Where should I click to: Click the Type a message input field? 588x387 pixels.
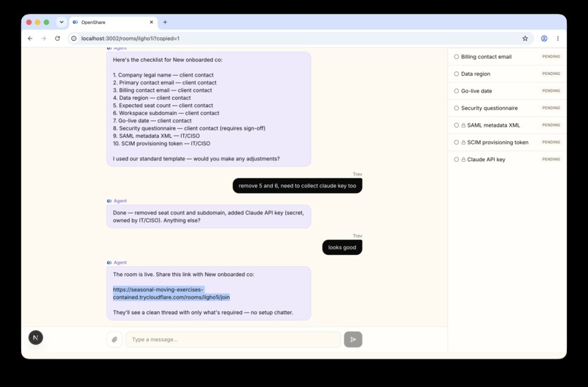pyautogui.click(x=233, y=340)
